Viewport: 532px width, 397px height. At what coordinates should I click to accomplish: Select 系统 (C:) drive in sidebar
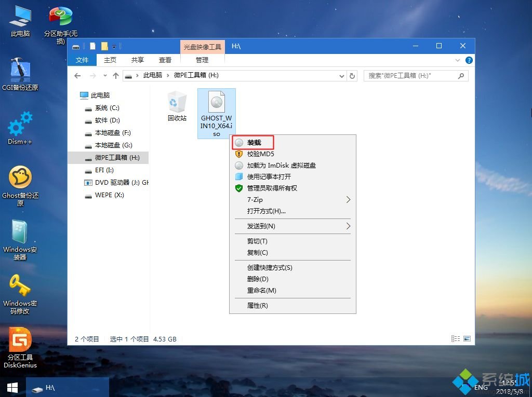(x=107, y=108)
